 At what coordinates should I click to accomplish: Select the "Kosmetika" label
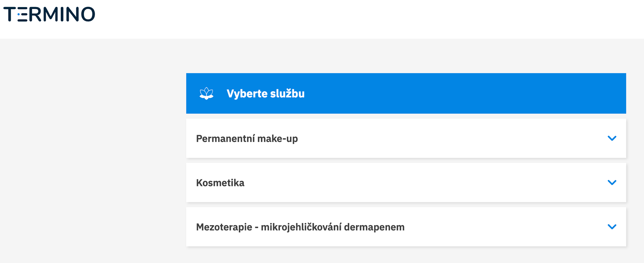[x=220, y=183]
